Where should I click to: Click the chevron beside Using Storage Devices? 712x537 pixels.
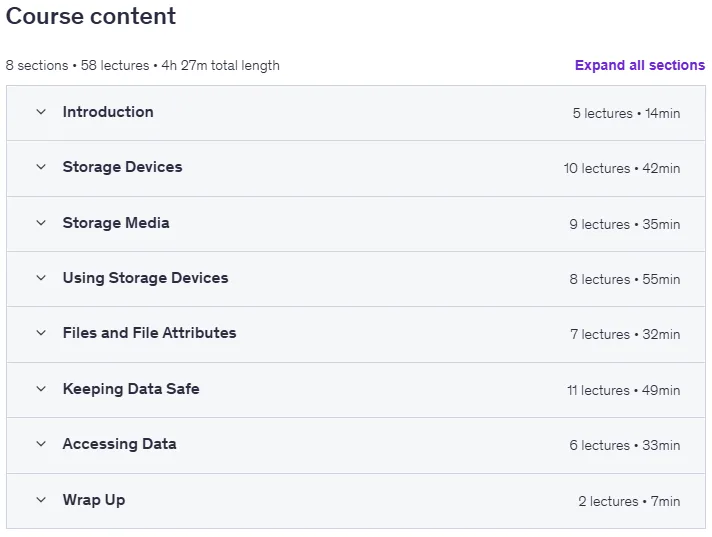click(41, 278)
